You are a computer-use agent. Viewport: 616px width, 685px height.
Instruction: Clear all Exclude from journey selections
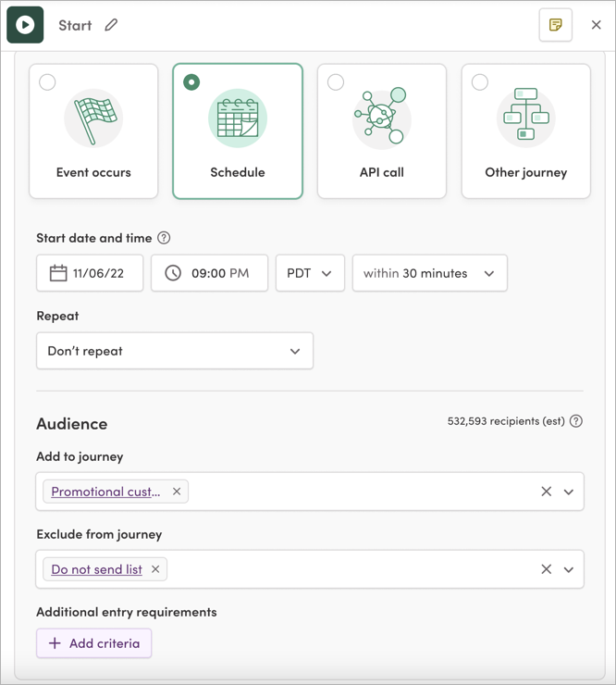546,569
